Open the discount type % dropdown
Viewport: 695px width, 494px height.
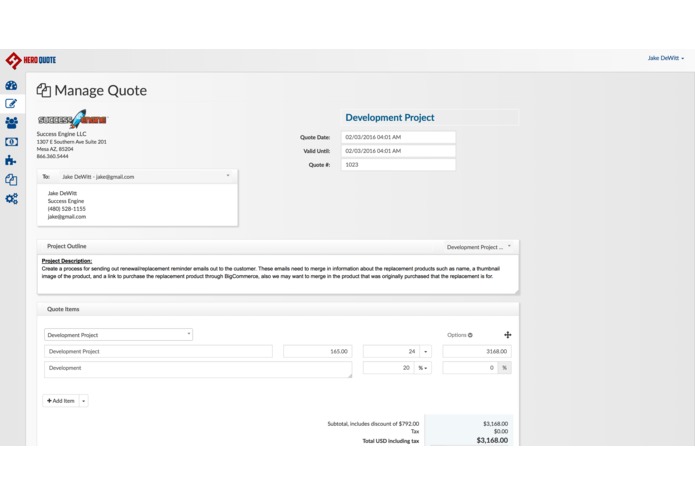(423, 368)
